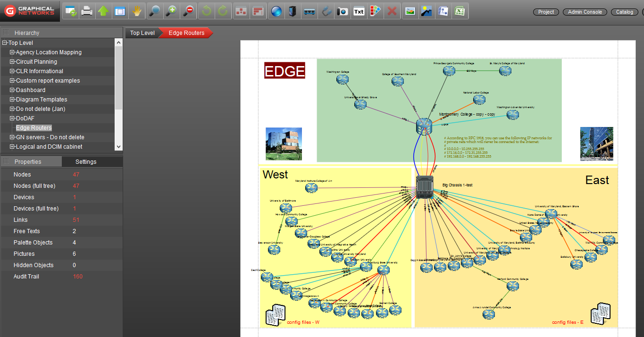The image size is (644, 337).
Task: Click the printer icon in toolbar
Action: coord(87,11)
